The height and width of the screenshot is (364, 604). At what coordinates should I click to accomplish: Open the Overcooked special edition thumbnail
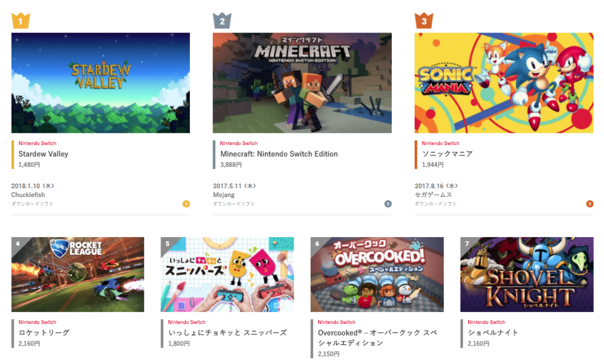click(377, 275)
